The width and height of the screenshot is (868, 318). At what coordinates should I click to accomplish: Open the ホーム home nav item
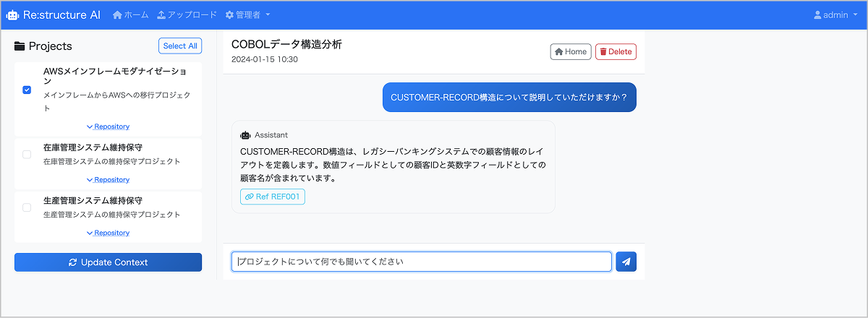[x=131, y=14]
